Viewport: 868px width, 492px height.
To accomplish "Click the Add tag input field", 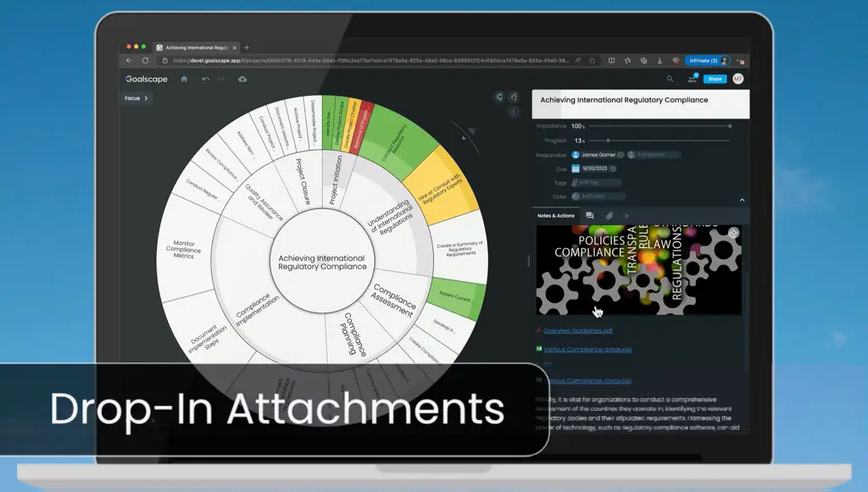I will coord(598,182).
